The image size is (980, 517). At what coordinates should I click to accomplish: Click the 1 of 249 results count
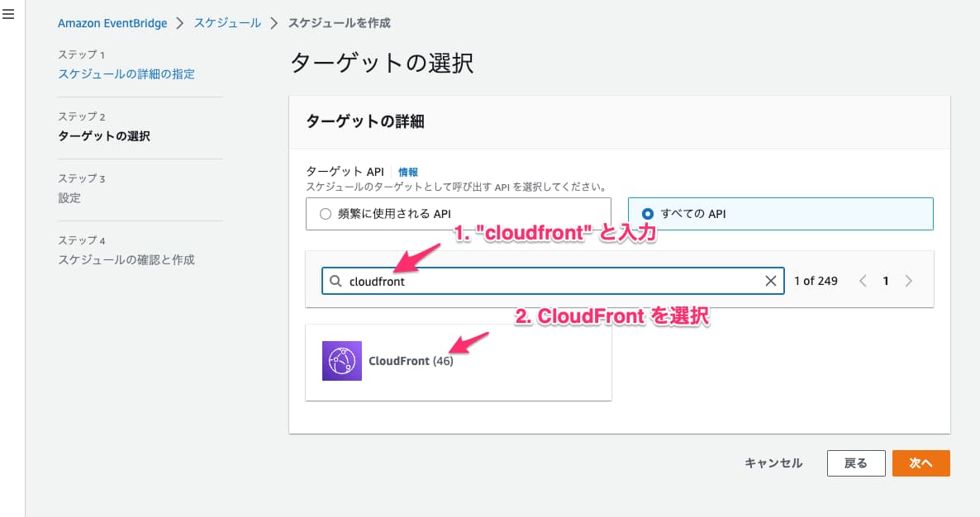click(816, 281)
